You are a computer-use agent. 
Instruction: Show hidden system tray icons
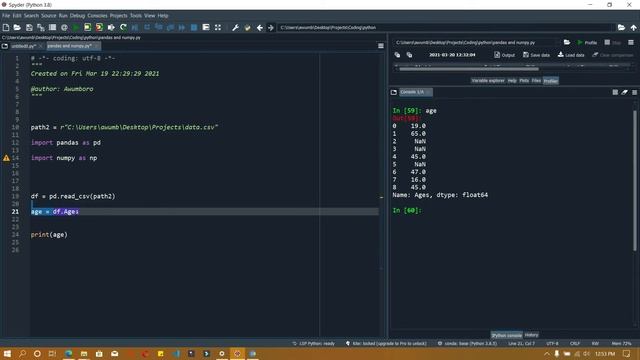[547, 353]
